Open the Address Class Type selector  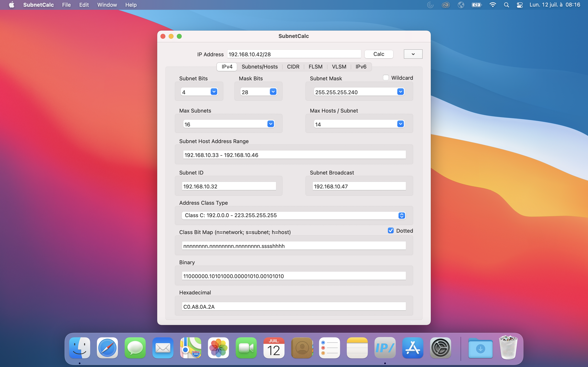pos(402,215)
